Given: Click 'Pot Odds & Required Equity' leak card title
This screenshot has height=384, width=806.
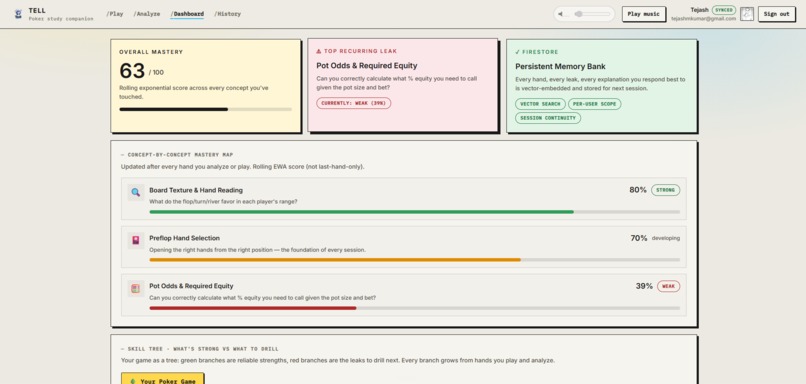Looking at the screenshot, I should coord(367,66).
